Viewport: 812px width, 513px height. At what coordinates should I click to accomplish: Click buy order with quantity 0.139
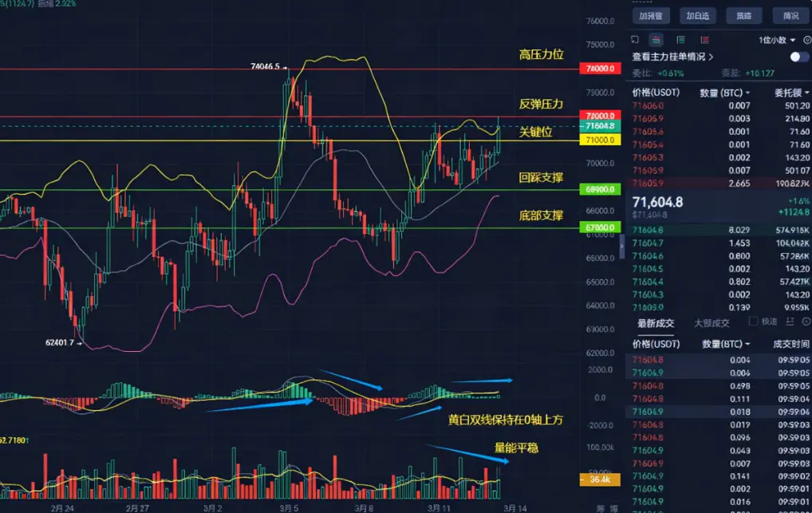point(719,308)
